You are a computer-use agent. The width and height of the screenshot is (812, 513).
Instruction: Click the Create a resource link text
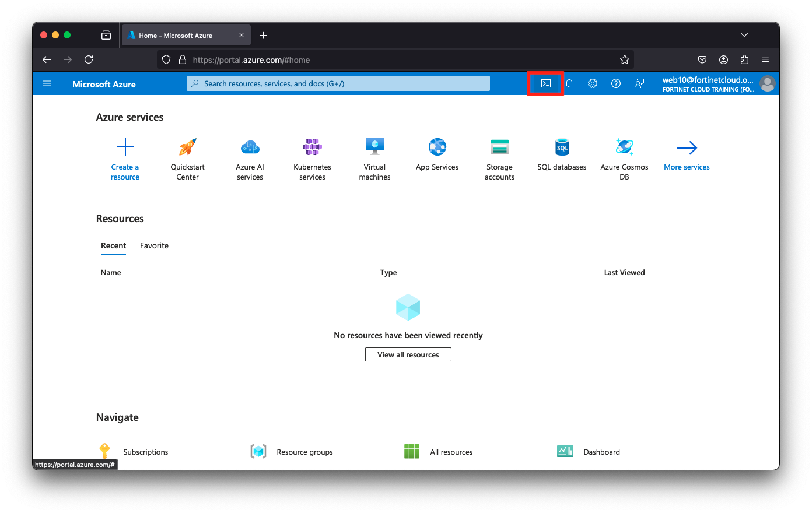[x=125, y=172]
